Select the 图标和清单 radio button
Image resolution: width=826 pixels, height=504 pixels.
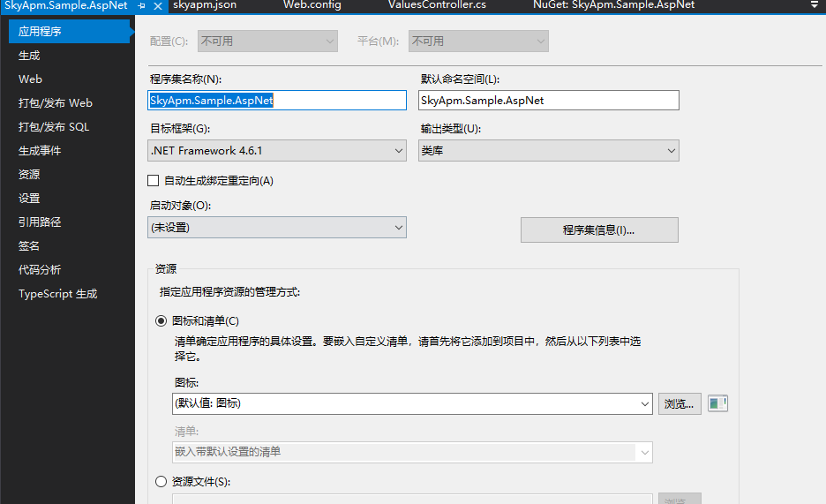161,320
